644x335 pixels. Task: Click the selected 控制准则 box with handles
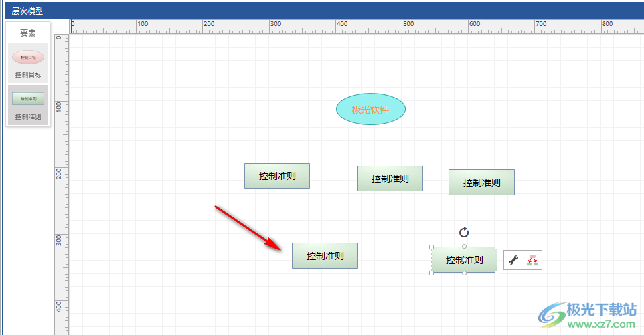pos(464,260)
